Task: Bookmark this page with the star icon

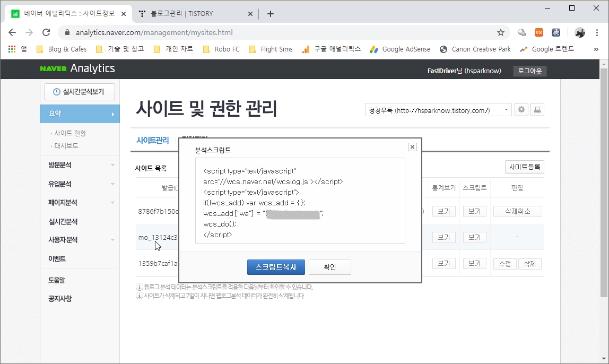Action: [x=501, y=32]
